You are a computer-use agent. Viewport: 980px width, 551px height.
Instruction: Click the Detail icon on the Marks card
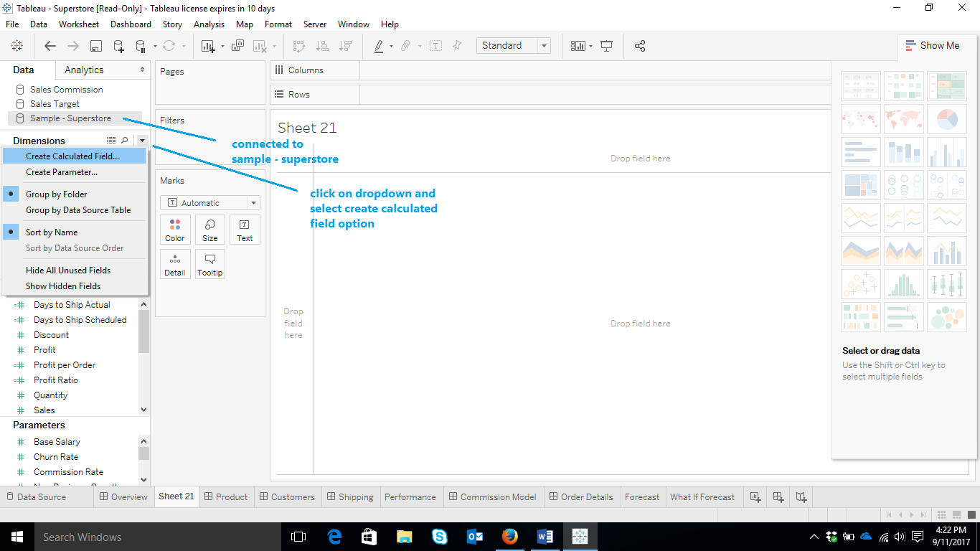pyautogui.click(x=174, y=264)
